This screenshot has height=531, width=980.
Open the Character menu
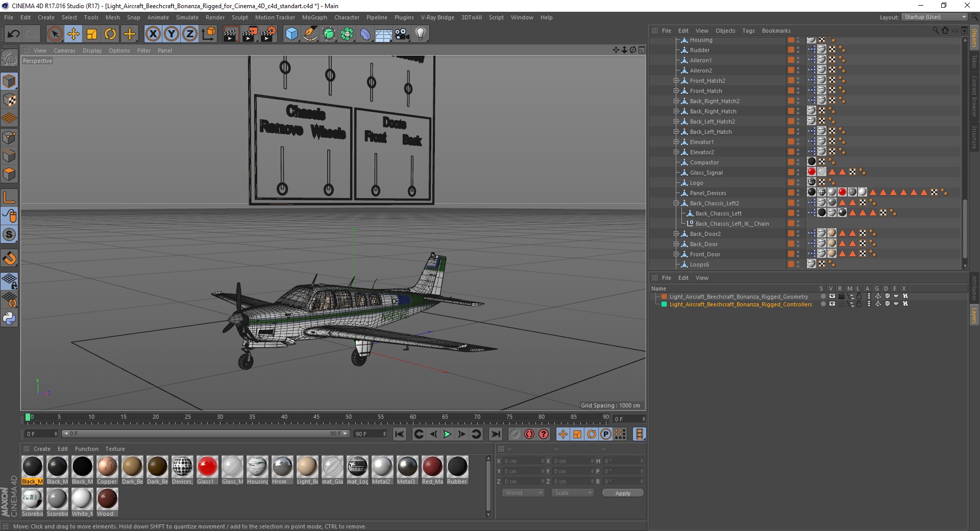[347, 17]
